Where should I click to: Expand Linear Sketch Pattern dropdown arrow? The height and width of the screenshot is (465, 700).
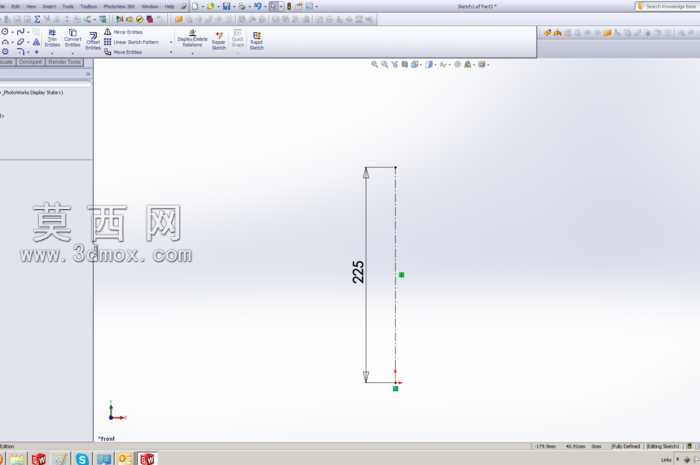pyautogui.click(x=171, y=42)
